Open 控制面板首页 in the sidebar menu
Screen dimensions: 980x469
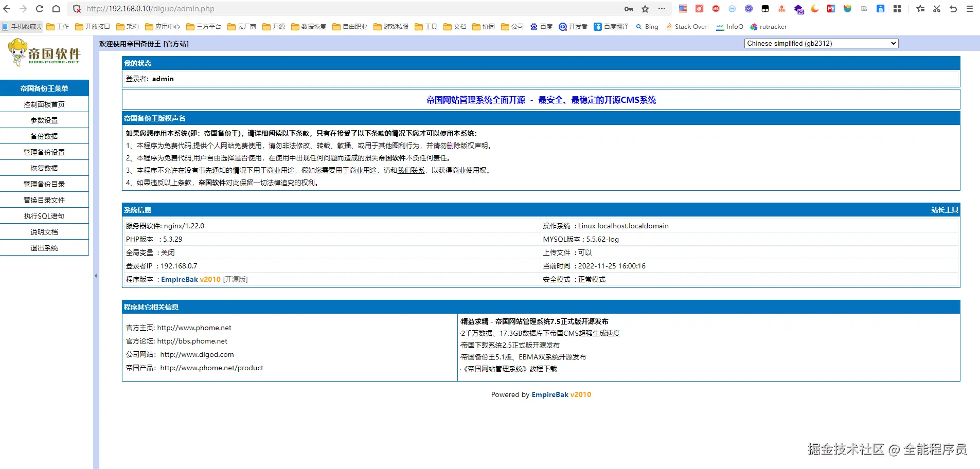pos(44,104)
